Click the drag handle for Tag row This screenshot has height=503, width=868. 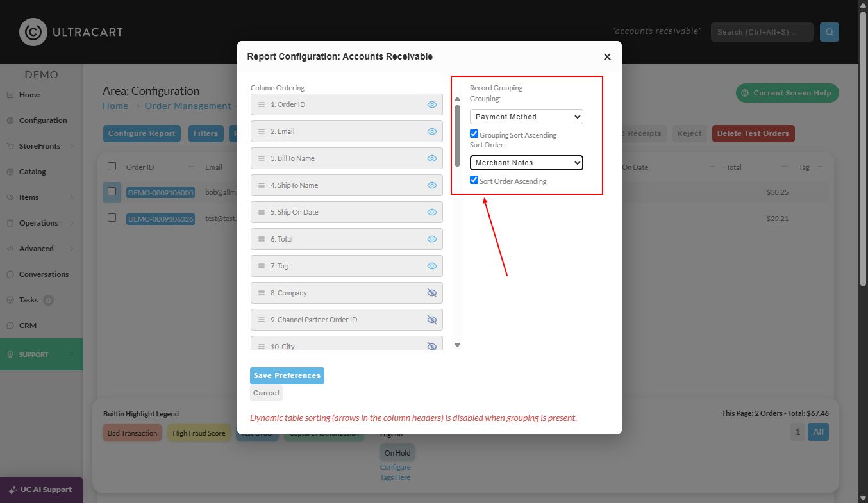262,266
